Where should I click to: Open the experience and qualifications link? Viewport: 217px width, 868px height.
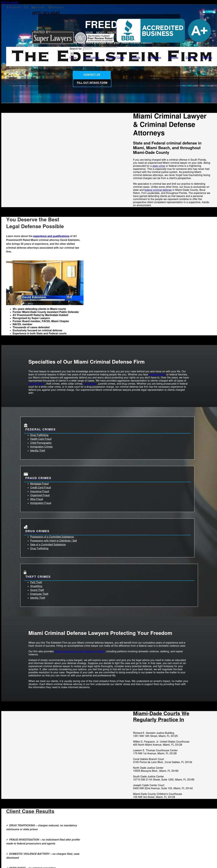(x=51, y=236)
